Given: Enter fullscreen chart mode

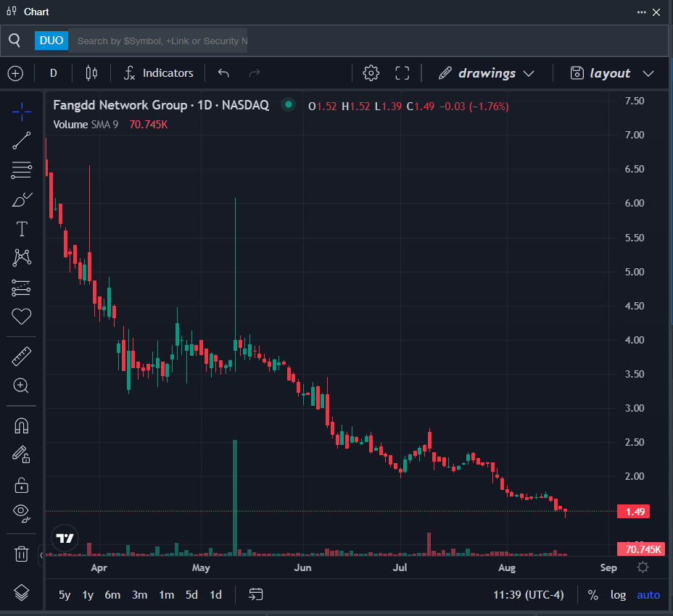Looking at the screenshot, I should [402, 73].
